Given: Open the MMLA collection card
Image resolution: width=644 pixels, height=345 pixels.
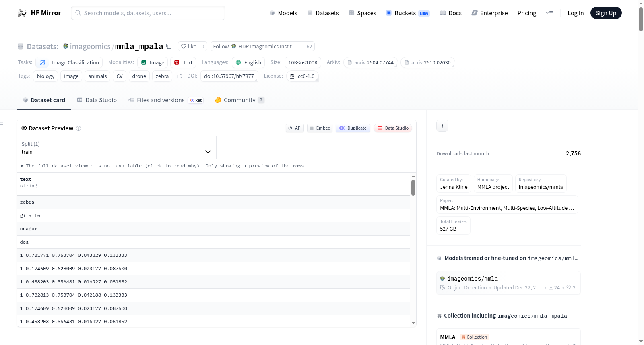Looking at the screenshot, I should [x=508, y=337].
